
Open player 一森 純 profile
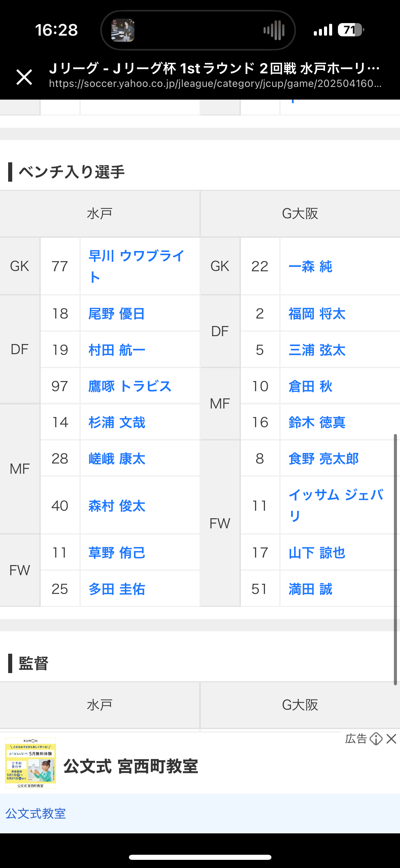[310, 266]
